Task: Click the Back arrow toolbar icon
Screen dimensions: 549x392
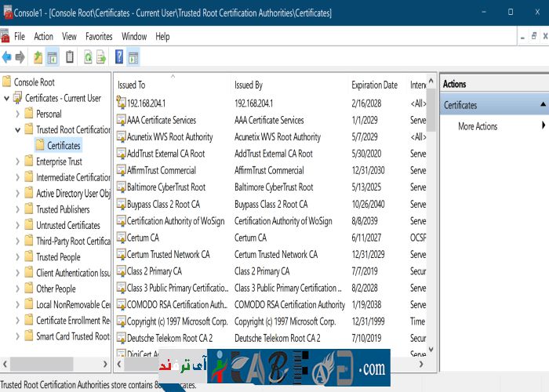Action: click(7, 57)
